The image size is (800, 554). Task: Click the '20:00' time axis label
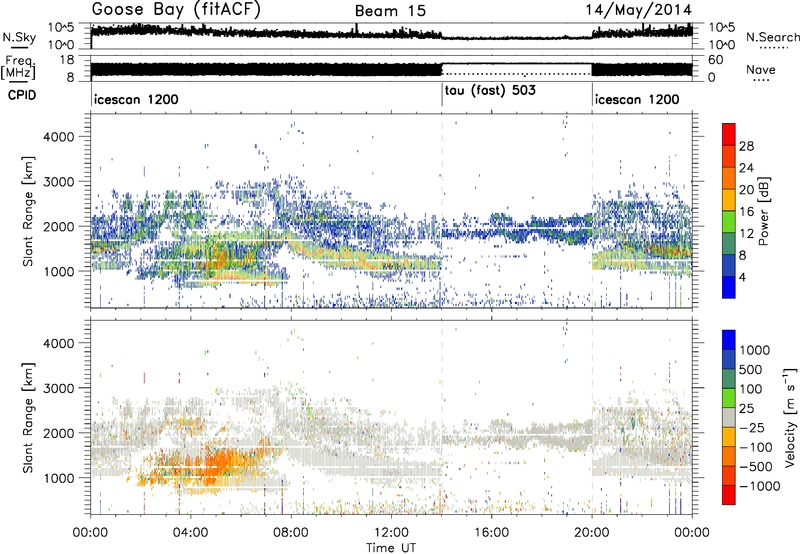coord(591,533)
